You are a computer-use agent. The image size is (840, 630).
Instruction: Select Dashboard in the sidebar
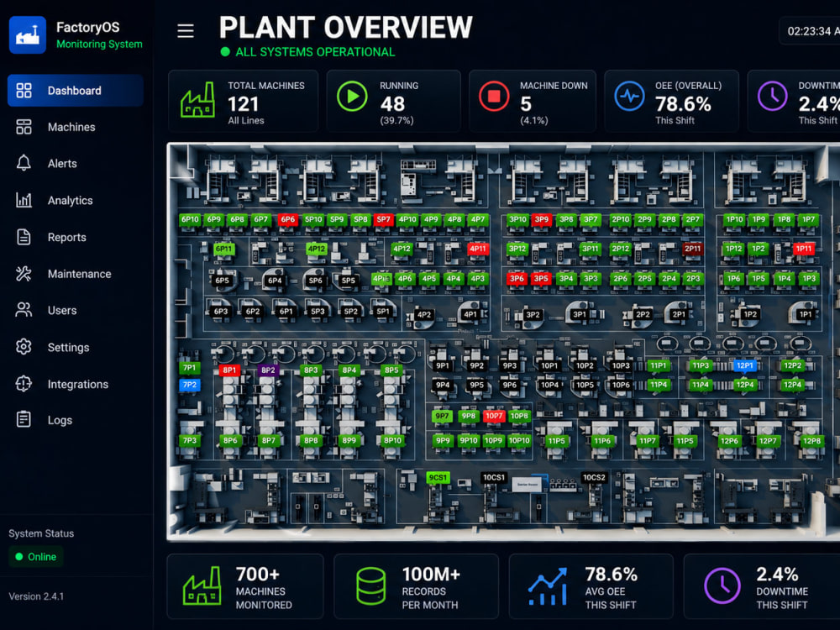click(x=76, y=91)
